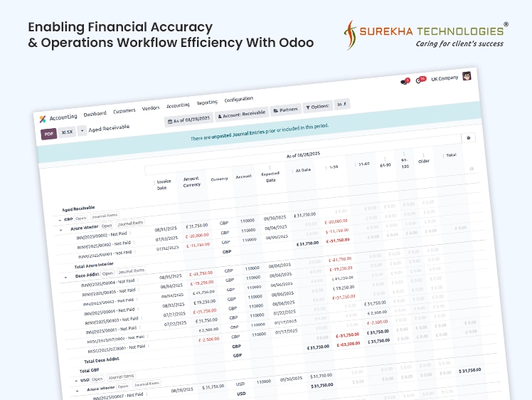Open kebab menu for INV/2025/00001 row
The image size is (532, 400).
point(140,328)
